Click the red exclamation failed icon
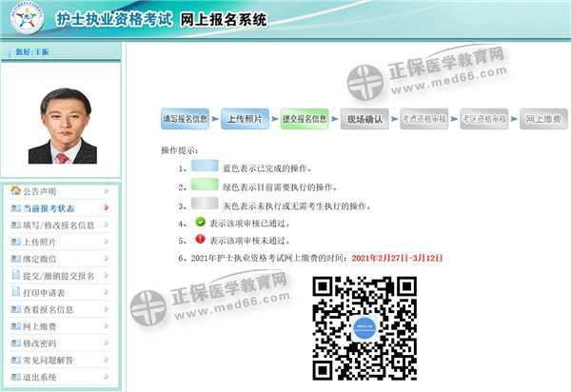 point(201,241)
